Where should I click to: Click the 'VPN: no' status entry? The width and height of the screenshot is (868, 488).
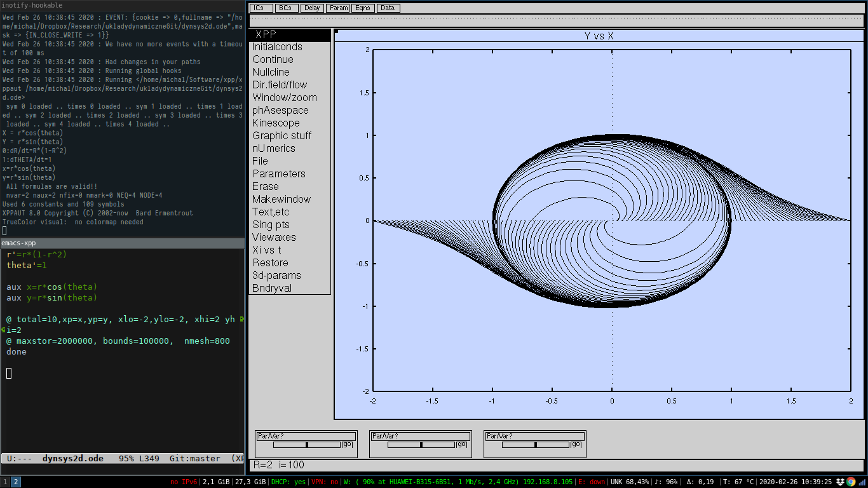324,482
